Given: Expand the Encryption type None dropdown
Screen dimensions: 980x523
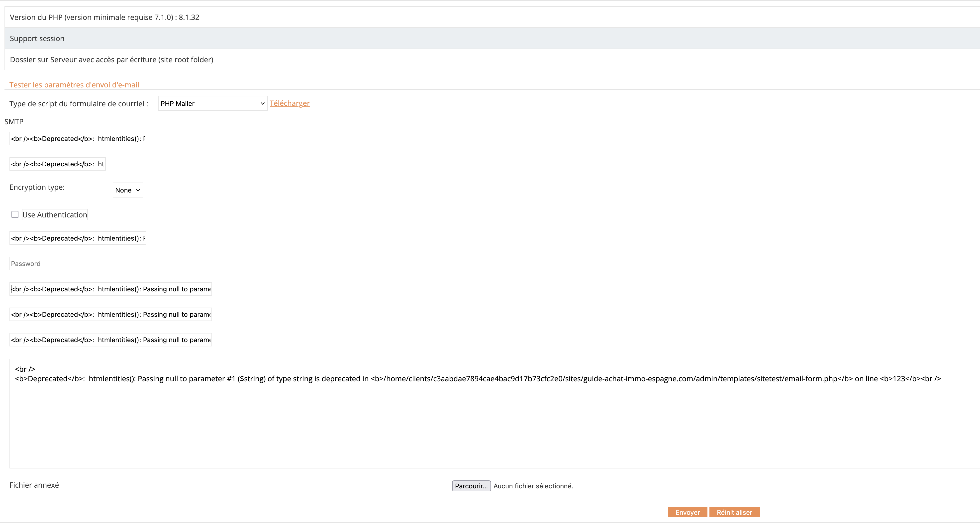Looking at the screenshot, I should (127, 190).
